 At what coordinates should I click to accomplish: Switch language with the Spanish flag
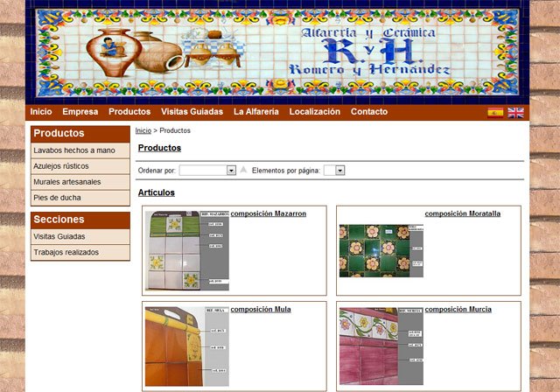tap(495, 113)
